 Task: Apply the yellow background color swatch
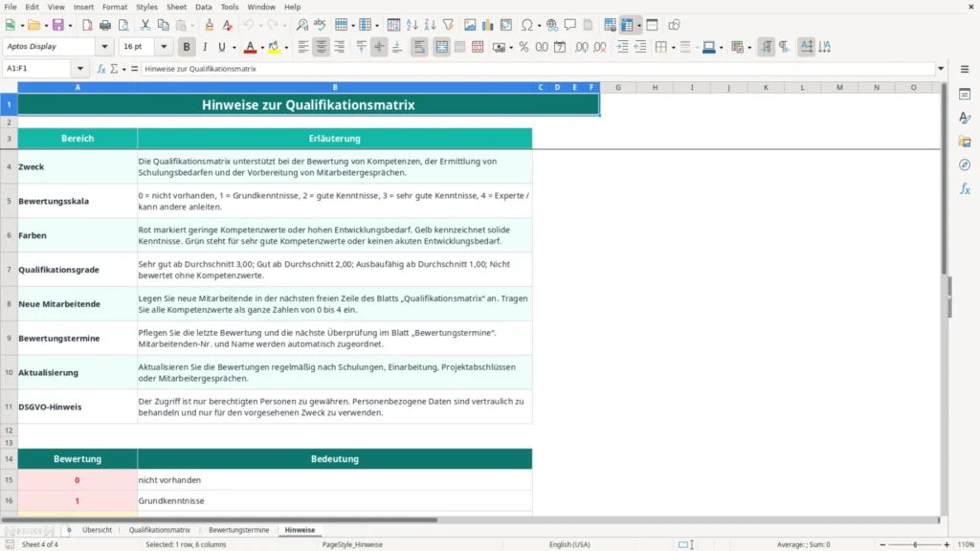(x=274, y=47)
